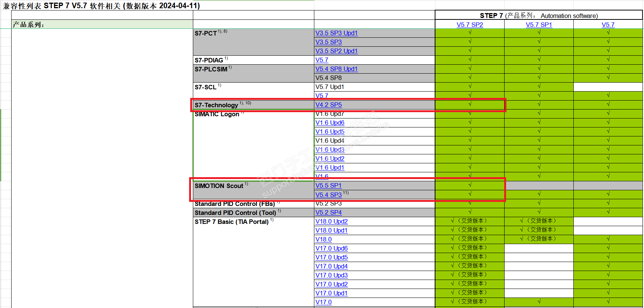644x308 pixels.
Task: Select the SIMATIC Logon product cell
Action: [253, 145]
